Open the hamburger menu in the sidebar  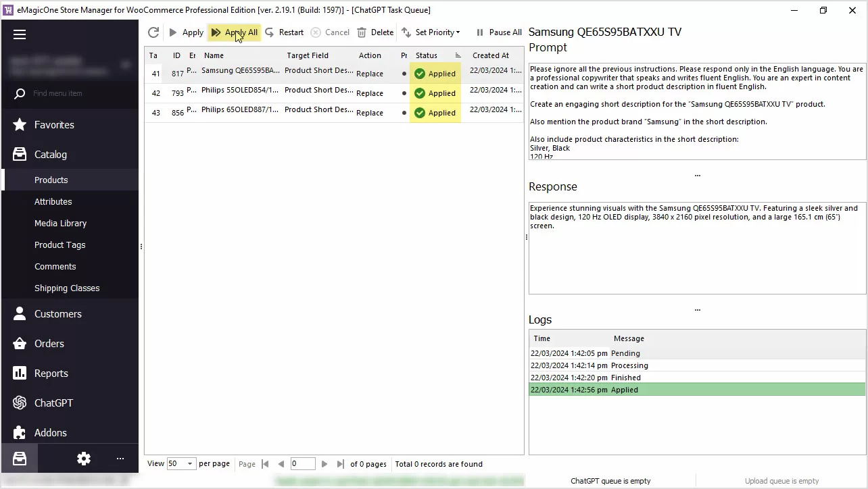coord(20,34)
